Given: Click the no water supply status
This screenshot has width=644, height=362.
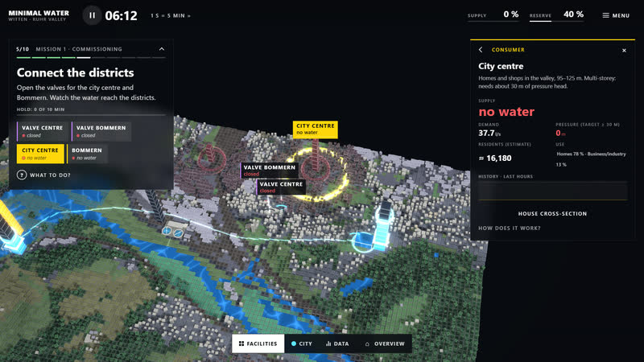Looking at the screenshot, I should [x=506, y=112].
